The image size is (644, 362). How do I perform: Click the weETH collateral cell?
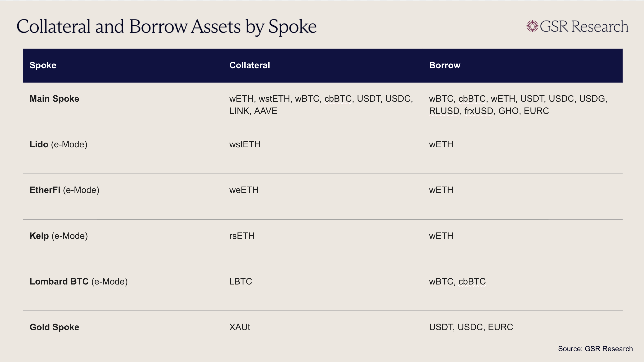tap(244, 190)
